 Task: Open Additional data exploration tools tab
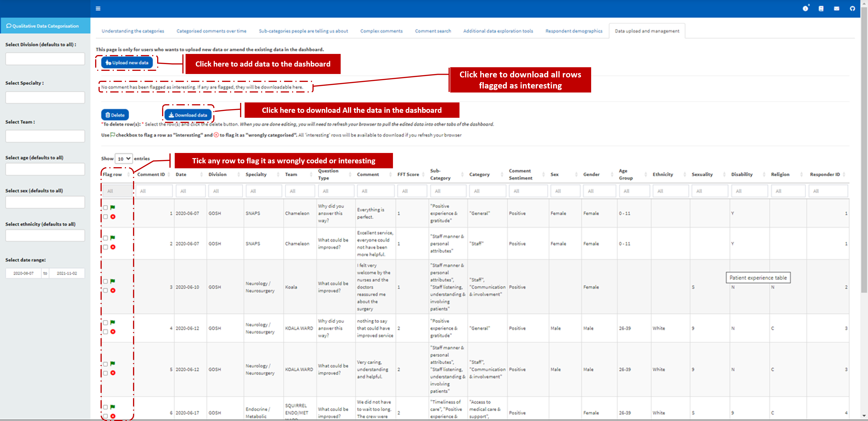click(498, 31)
